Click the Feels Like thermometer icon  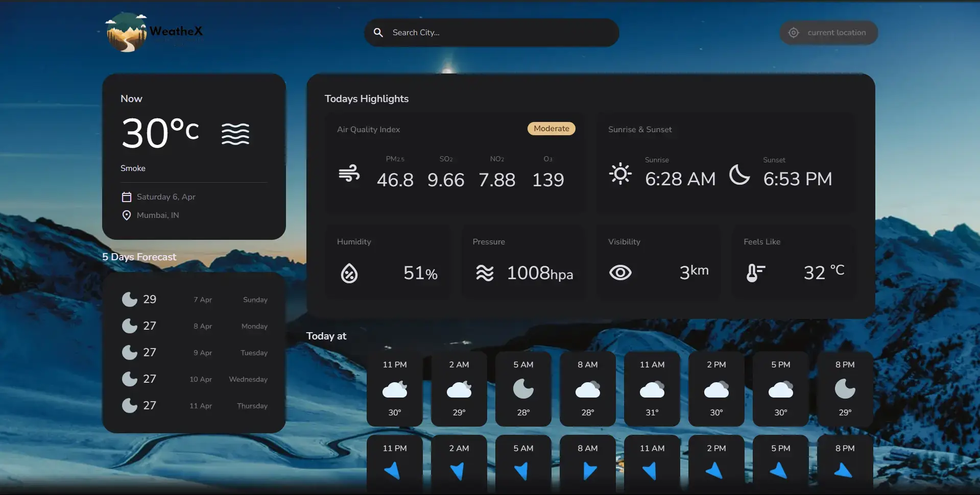pos(755,273)
